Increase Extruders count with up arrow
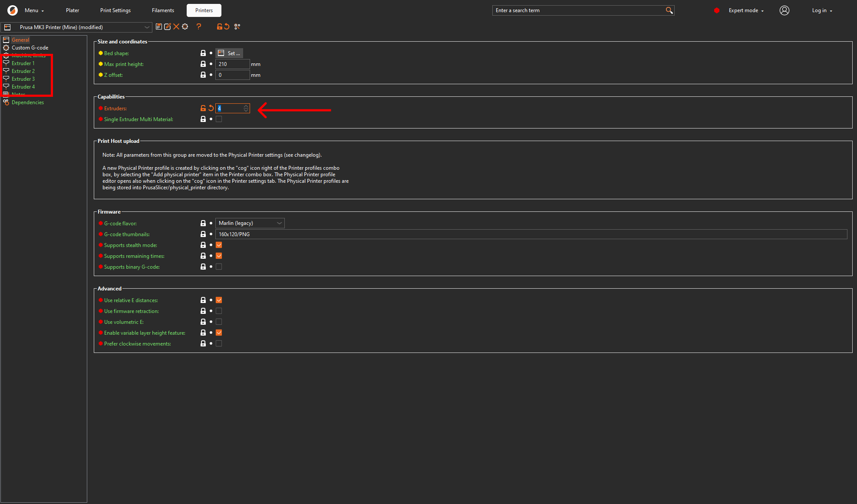Image resolution: width=857 pixels, height=504 pixels. point(246,106)
